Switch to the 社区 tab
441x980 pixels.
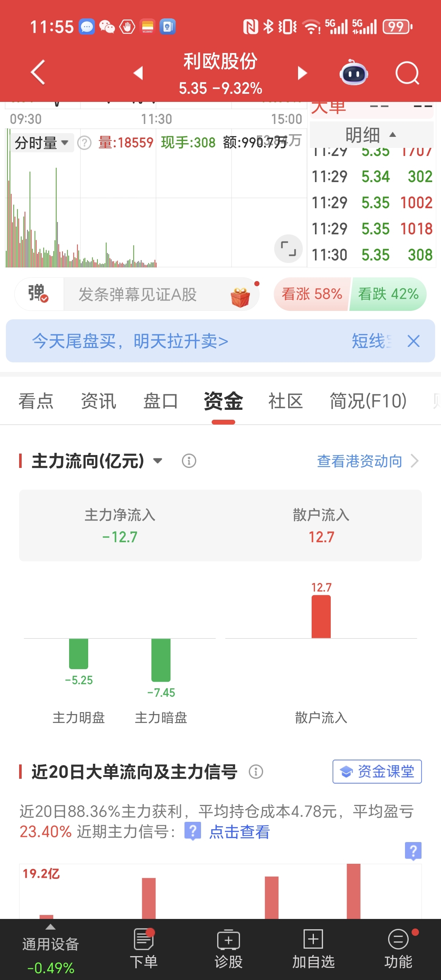click(286, 401)
